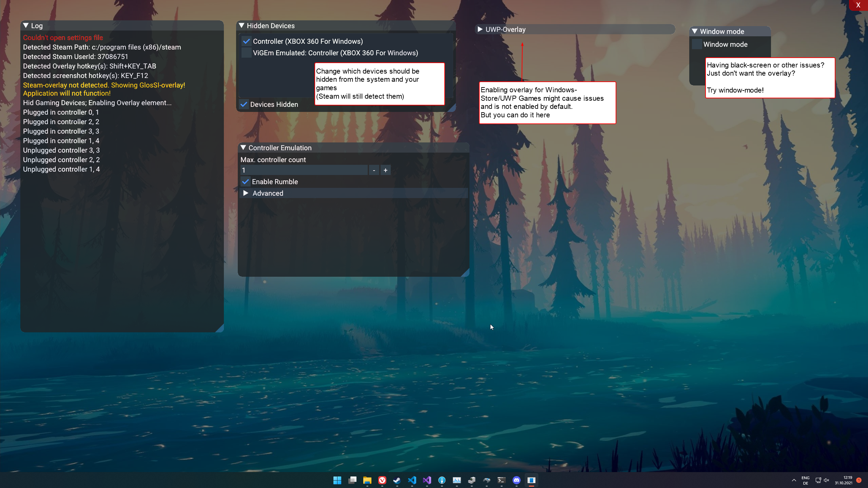Click the 'Plugged in controller 2, 2' line
Screen dimensions: 868x488
tap(61, 122)
